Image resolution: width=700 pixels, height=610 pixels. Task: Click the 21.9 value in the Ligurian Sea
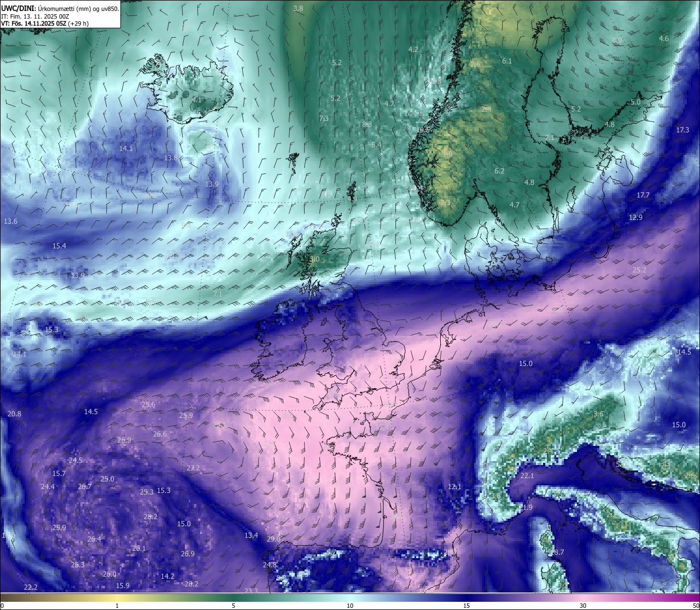[526, 508]
